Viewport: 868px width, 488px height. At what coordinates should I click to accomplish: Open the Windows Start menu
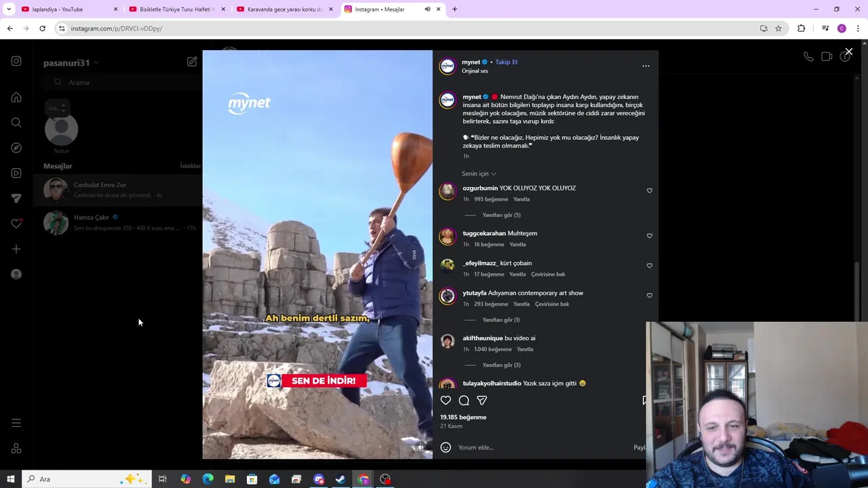pos(10,479)
